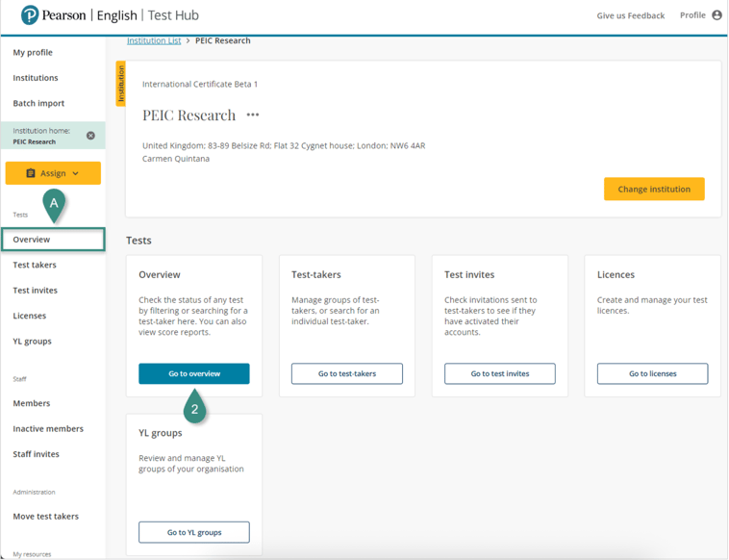Open the Give us Feedback link
The width and height of the screenshot is (729, 560).
click(630, 15)
